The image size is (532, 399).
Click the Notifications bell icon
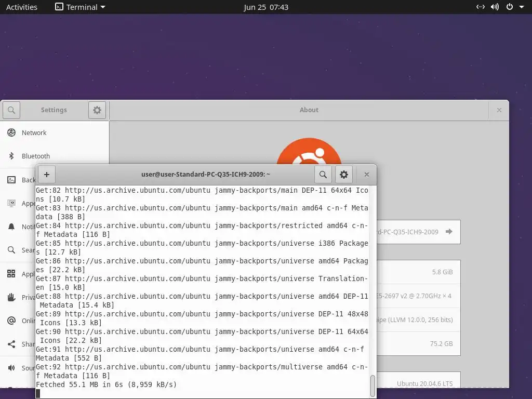pos(11,227)
